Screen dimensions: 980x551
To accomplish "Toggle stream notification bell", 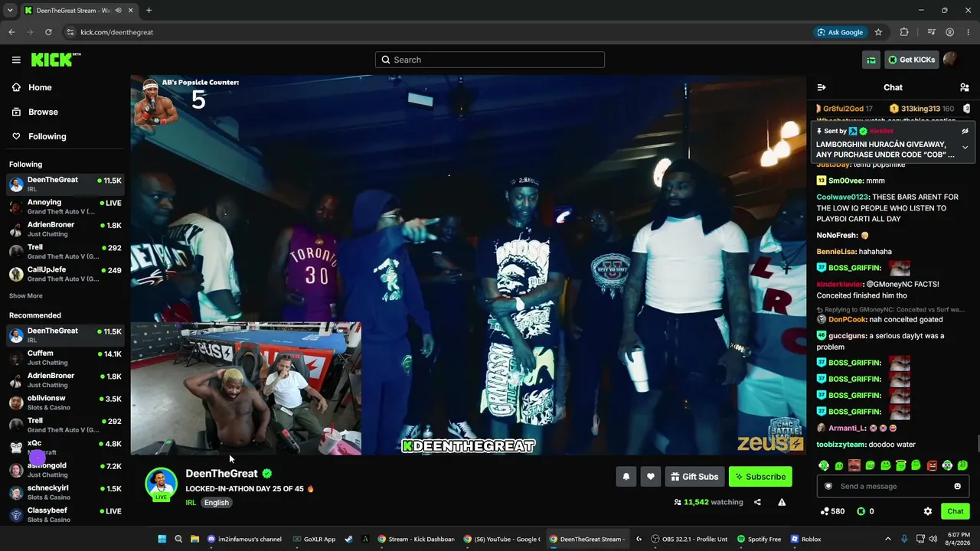I will [626, 477].
